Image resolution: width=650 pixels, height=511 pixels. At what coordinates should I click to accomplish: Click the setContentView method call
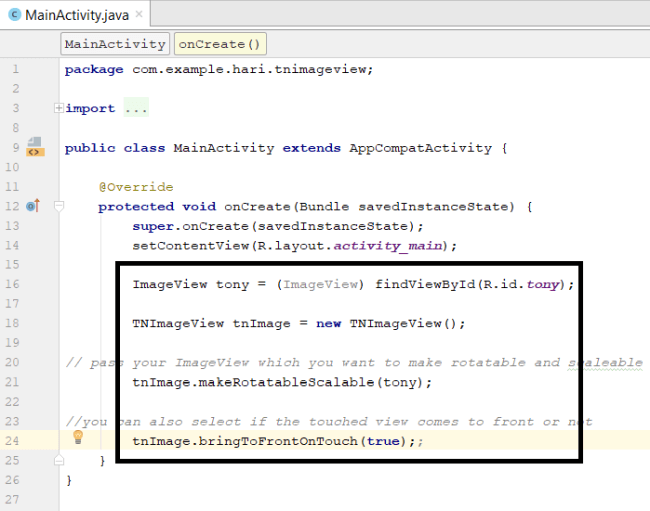[191, 246]
